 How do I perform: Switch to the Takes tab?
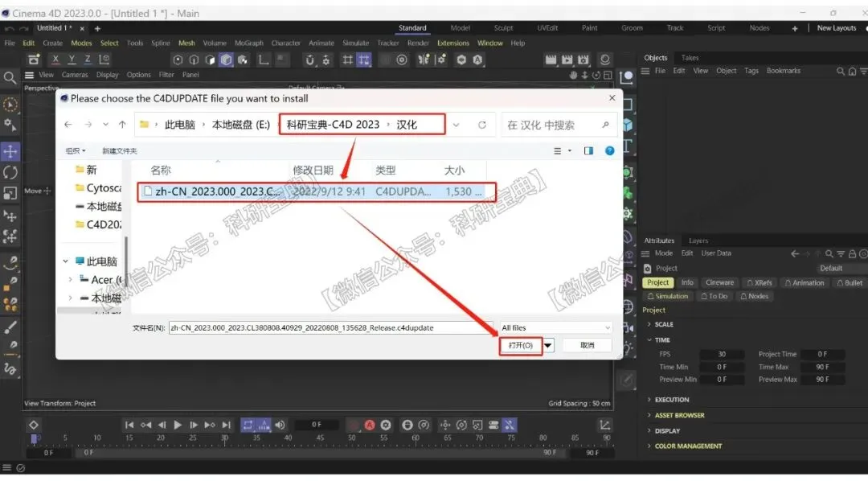click(690, 58)
